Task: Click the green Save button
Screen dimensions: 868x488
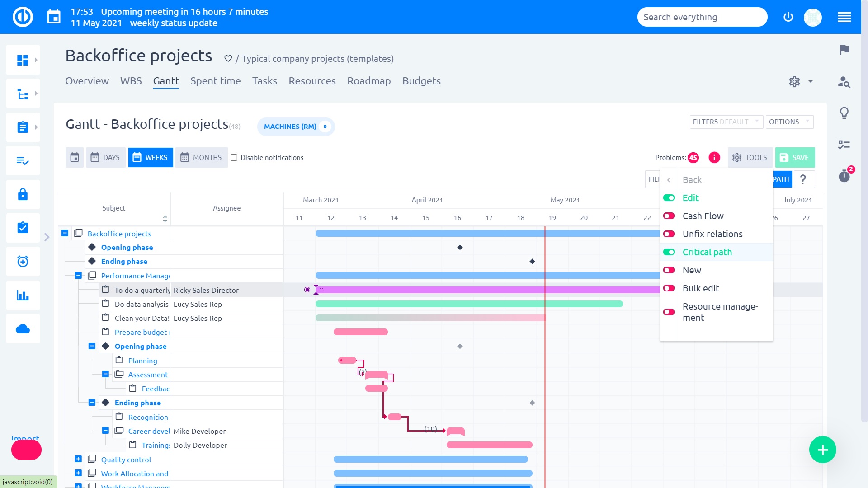Action: 795,158
